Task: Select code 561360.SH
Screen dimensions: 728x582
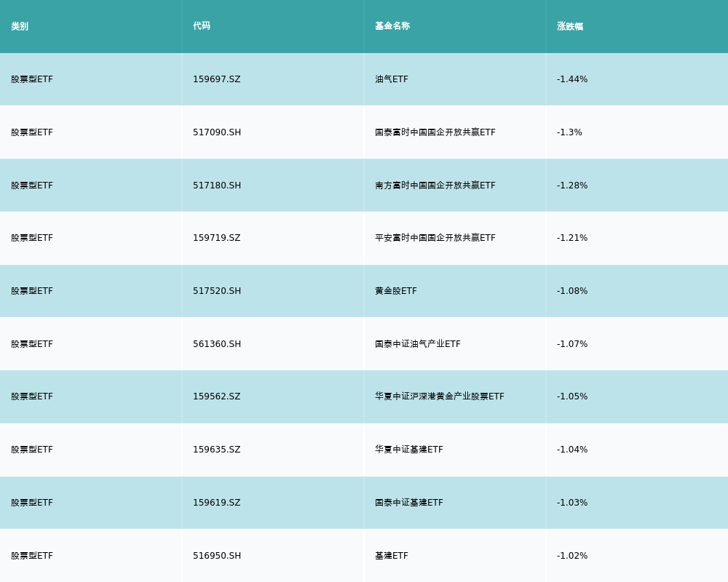Action: pos(217,344)
